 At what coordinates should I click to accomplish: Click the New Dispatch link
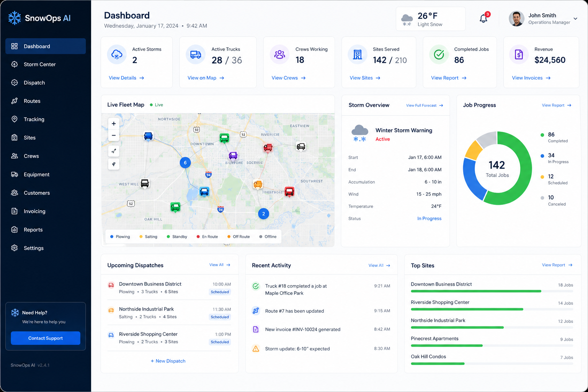168,361
